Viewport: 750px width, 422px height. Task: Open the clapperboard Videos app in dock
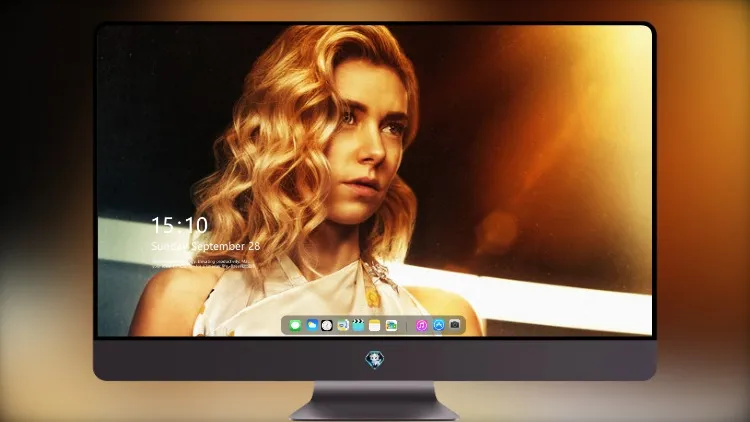tap(359, 325)
